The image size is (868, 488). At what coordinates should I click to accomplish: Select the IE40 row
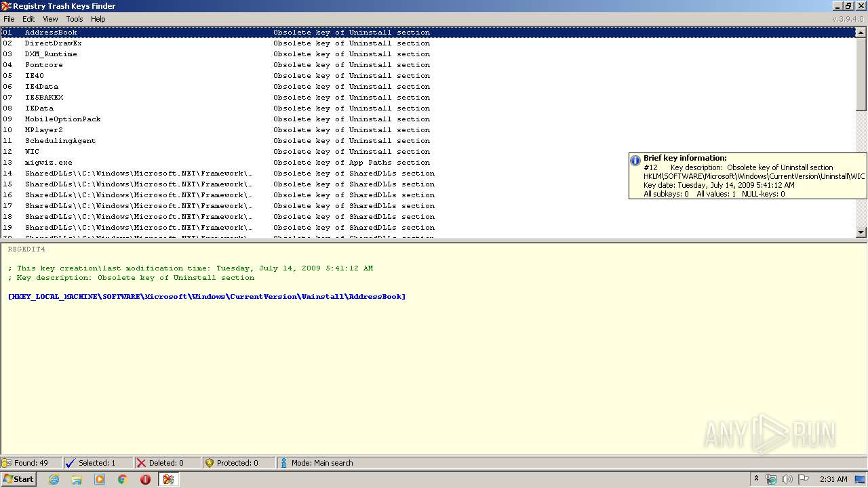coord(428,76)
